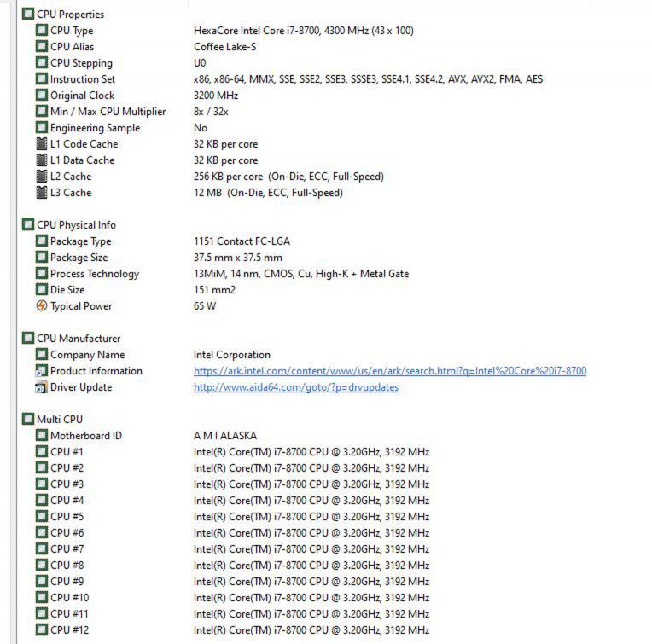Click the CPU Properties section icon

pyautogui.click(x=28, y=15)
